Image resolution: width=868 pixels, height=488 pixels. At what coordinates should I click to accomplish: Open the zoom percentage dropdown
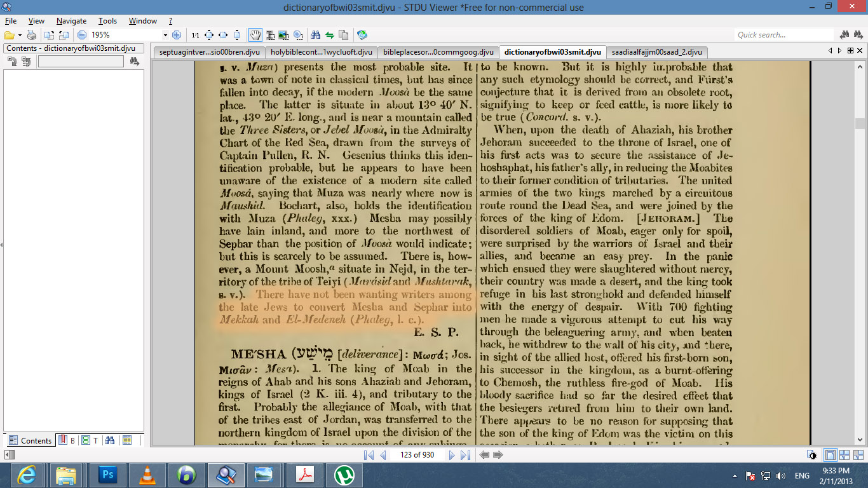[166, 35]
